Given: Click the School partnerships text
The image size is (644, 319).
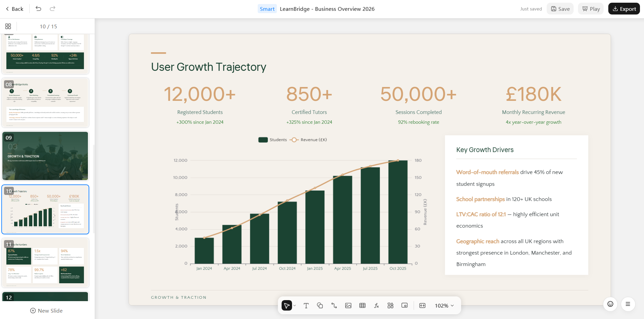Looking at the screenshot, I should pos(480,199).
